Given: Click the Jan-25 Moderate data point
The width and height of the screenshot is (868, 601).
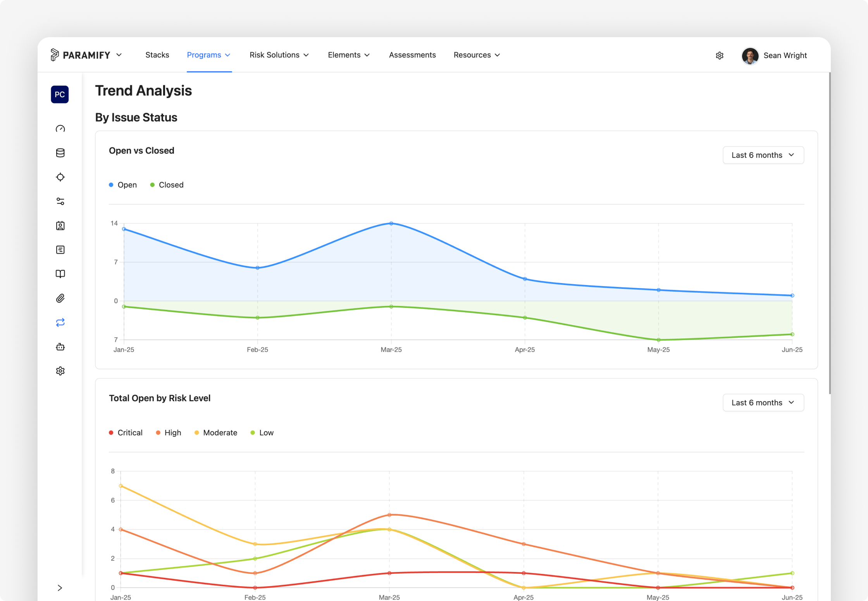Looking at the screenshot, I should (x=121, y=486).
